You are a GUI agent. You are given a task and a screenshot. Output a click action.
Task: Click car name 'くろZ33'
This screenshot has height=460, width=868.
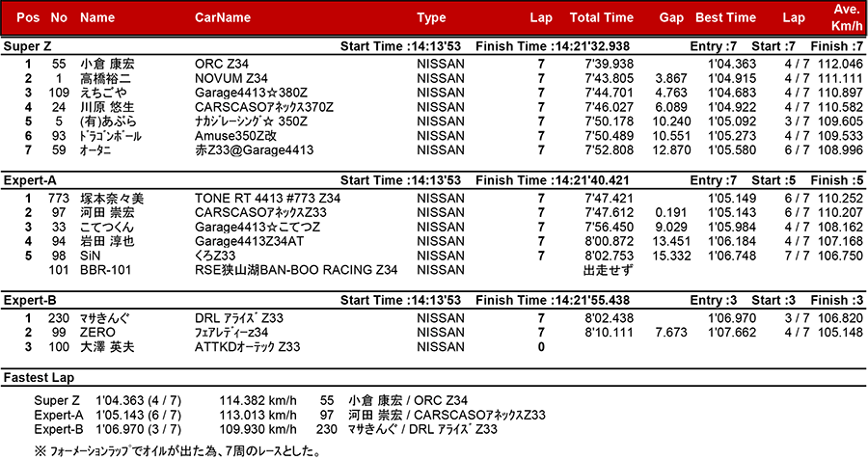pyautogui.click(x=215, y=256)
